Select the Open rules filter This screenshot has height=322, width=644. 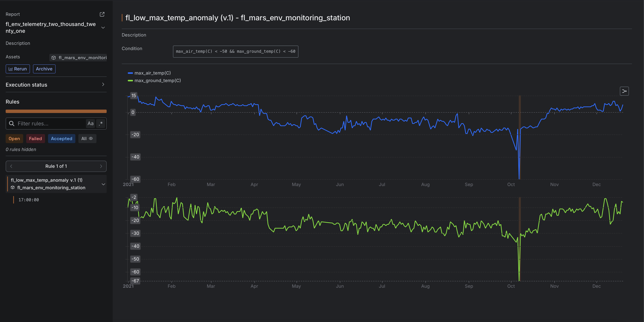click(x=14, y=138)
